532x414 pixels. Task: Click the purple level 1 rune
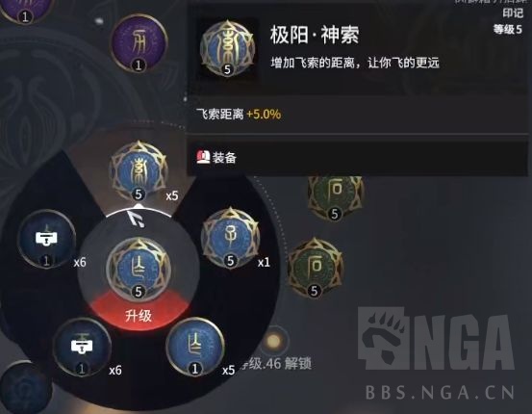[x=139, y=43]
